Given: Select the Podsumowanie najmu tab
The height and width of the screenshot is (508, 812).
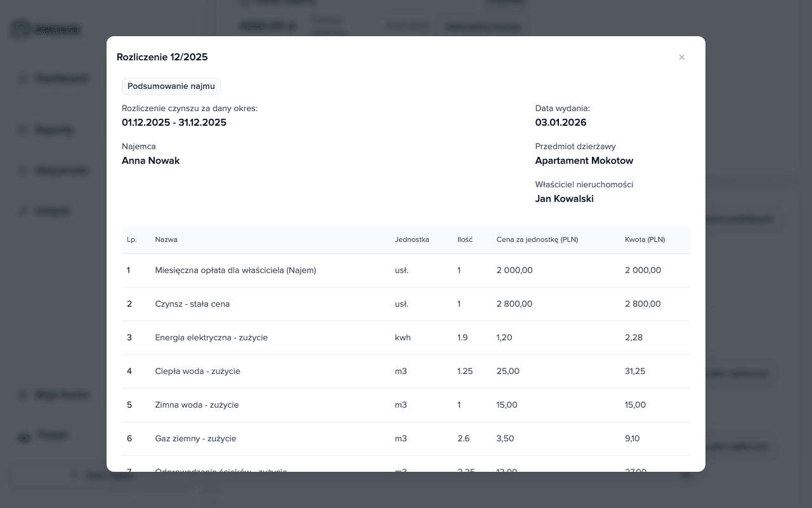Looking at the screenshot, I should tap(171, 86).
